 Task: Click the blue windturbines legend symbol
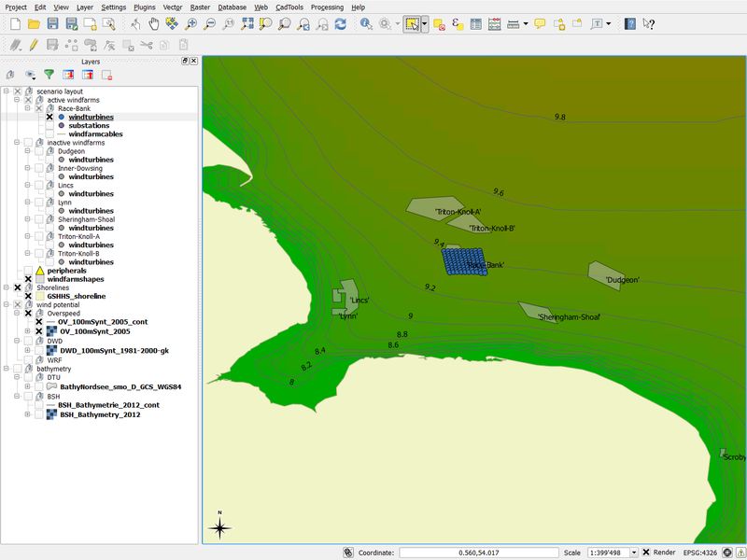[x=61, y=118]
